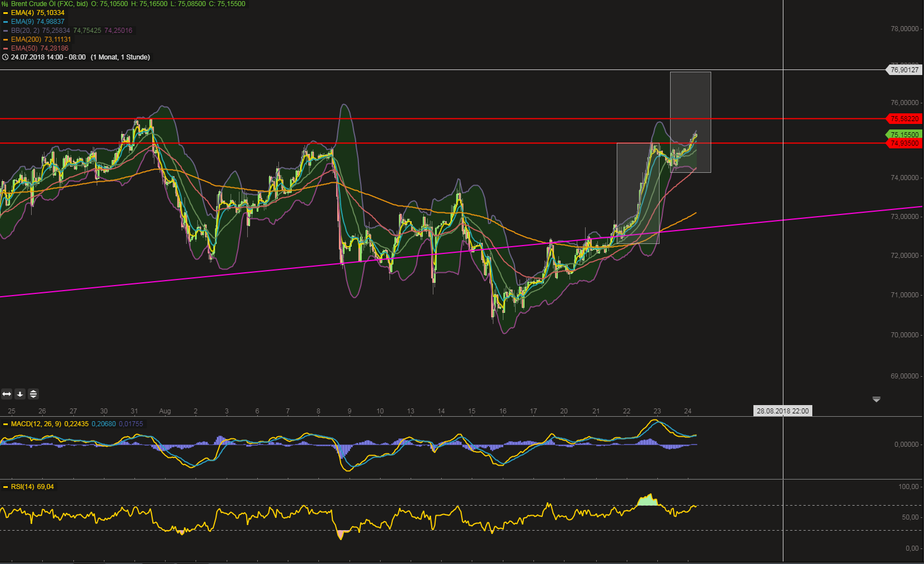924x564 pixels.
Task: Open the triangle dropdown at the bottom right
Action: coord(877,399)
